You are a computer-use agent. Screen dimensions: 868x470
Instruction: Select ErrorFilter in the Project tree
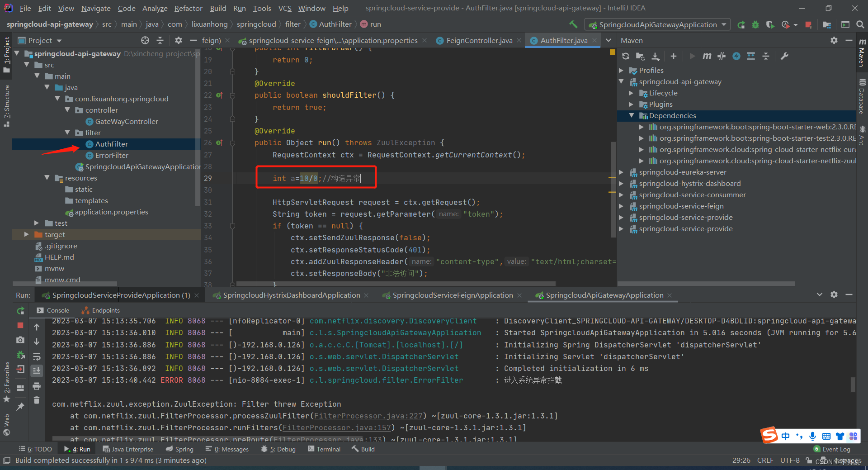112,155
